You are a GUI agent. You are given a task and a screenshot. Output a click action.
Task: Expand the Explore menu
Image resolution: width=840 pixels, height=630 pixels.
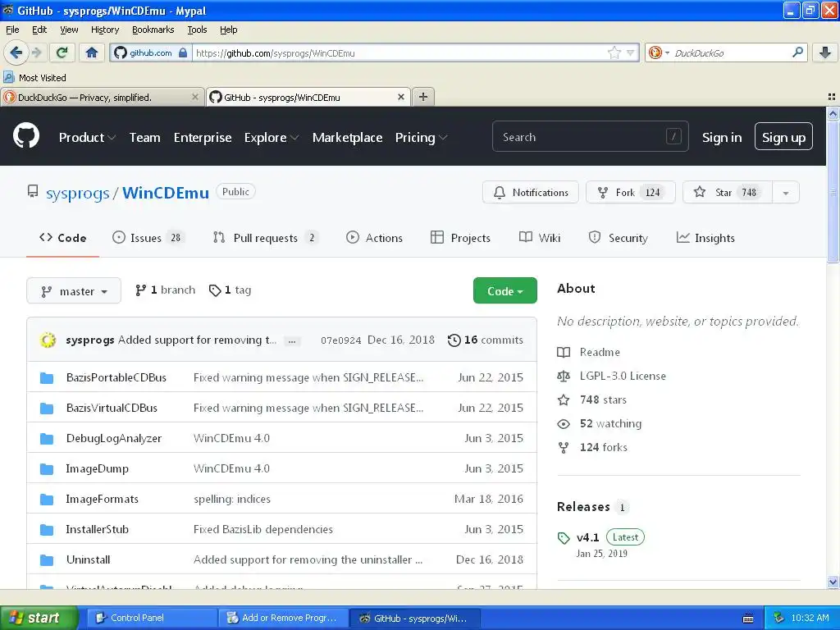[x=271, y=138]
